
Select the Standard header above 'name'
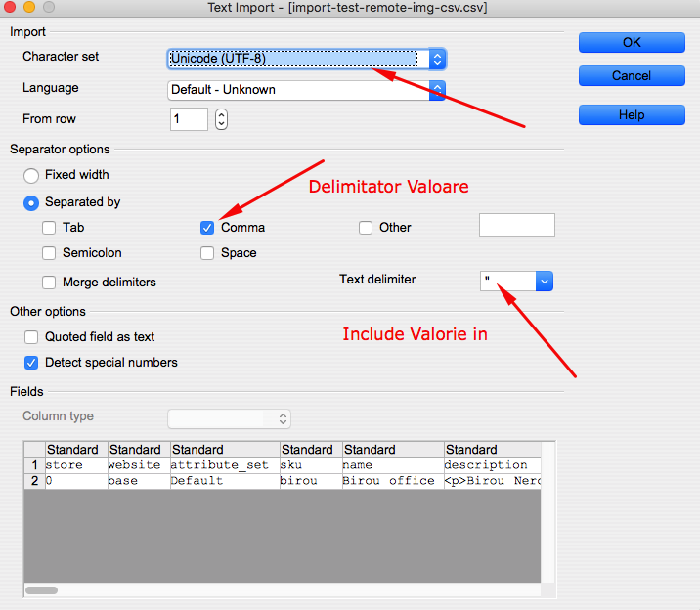click(393, 450)
